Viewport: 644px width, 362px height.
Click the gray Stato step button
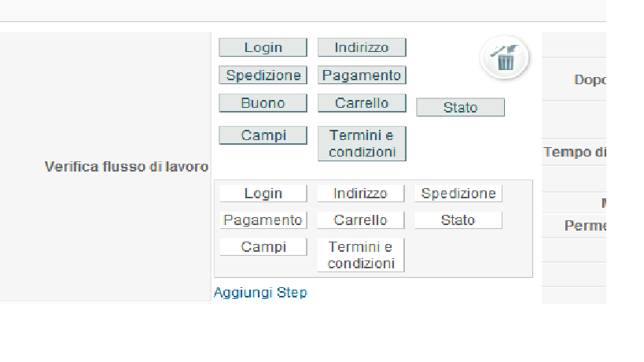460,108
